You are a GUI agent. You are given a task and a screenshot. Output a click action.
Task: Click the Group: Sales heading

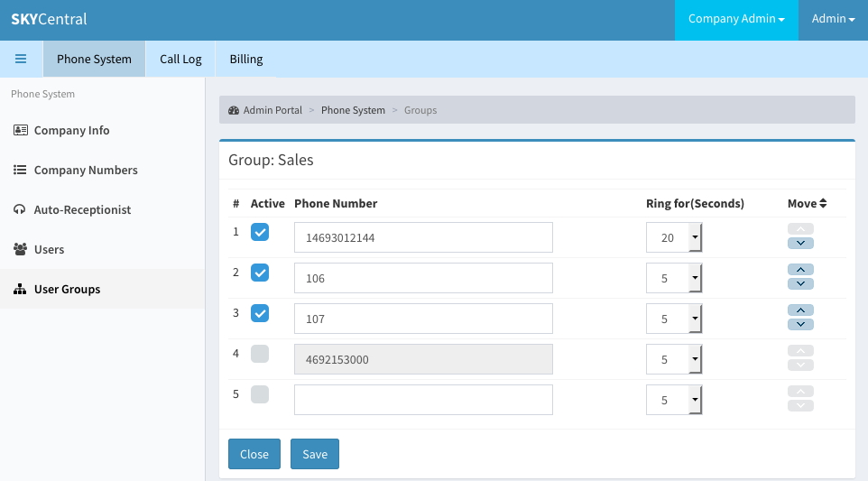[271, 160]
